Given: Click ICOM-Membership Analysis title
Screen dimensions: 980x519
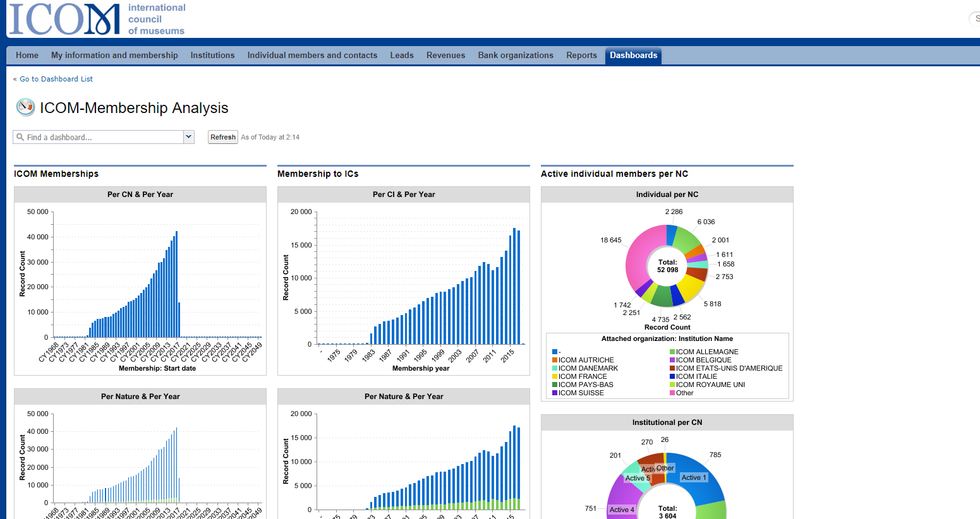Looking at the screenshot, I should [134, 108].
